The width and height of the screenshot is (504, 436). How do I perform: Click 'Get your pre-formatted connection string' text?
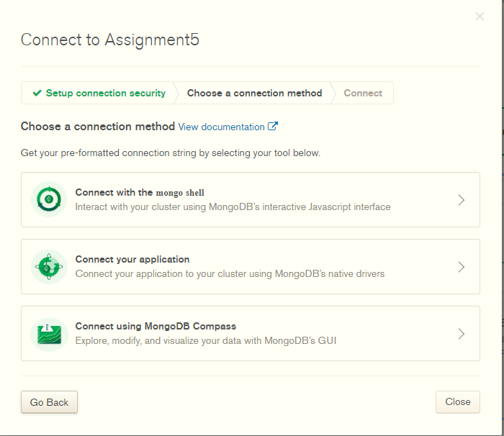171,153
